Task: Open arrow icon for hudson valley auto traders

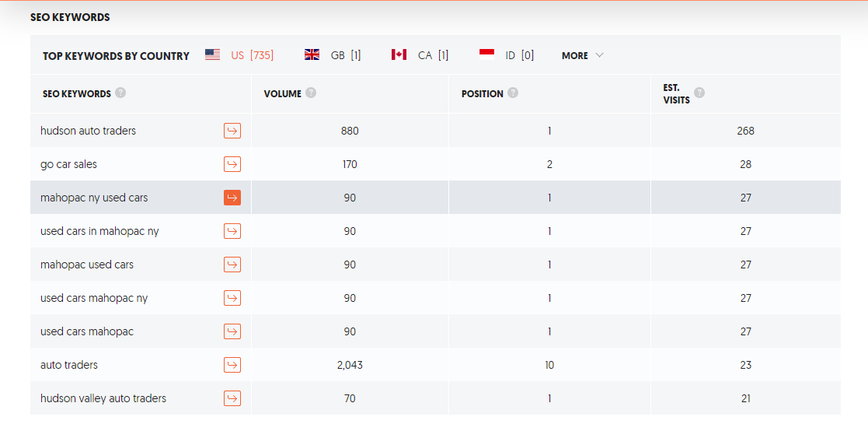Action: tap(232, 398)
